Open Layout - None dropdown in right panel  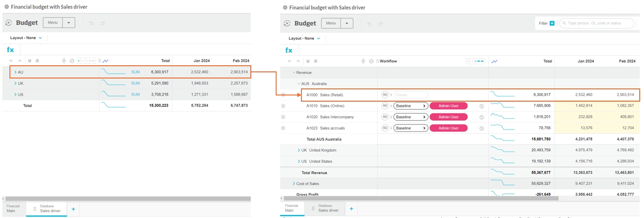305,38
